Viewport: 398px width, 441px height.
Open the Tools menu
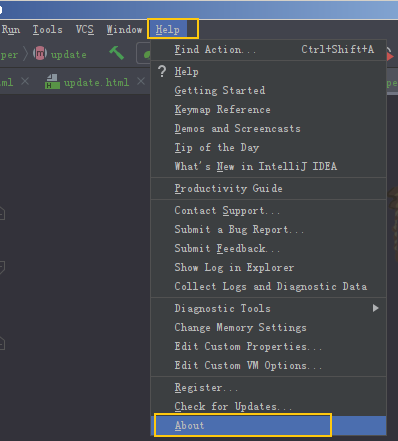[47, 30]
